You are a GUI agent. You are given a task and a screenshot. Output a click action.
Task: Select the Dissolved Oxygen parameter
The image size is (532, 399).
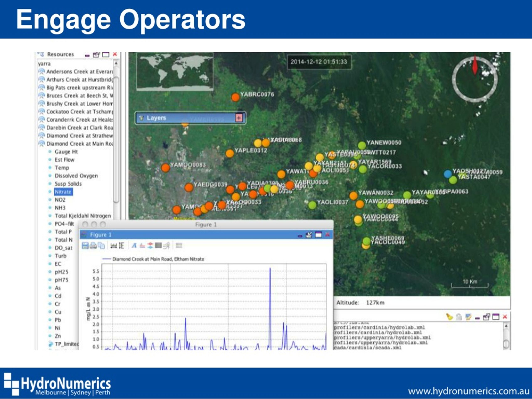click(76, 176)
